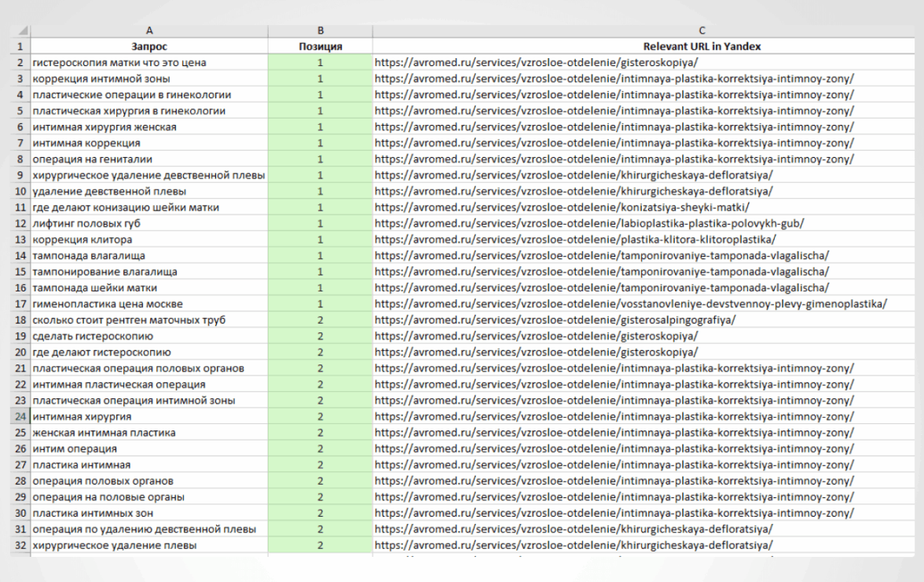The image size is (924, 582).
Task: Select the column B header
Action: [320, 31]
